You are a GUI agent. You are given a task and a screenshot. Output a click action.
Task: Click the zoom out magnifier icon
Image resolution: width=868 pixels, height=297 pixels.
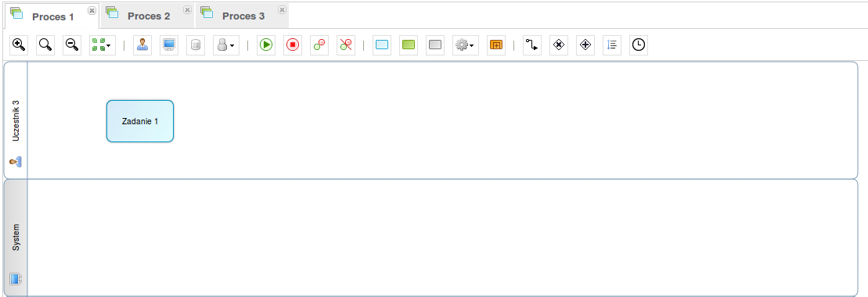click(72, 45)
